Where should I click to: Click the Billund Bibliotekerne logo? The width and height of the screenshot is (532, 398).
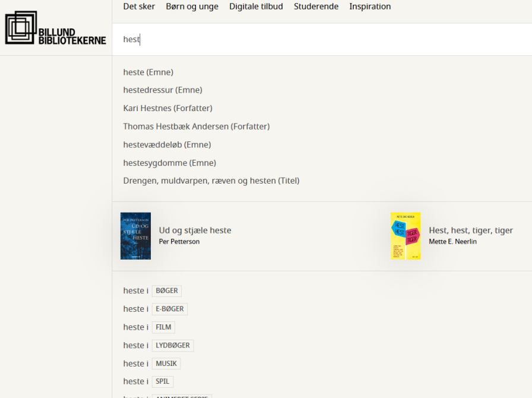[55, 29]
